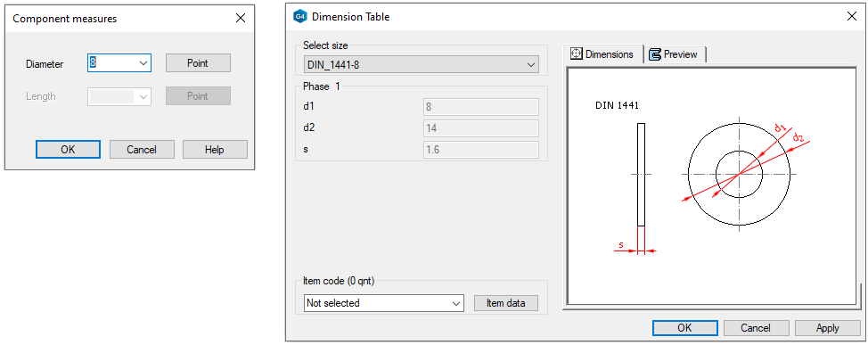Click the Diameter value input field
The width and height of the screenshot is (868, 345).
click(x=112, y=63)
